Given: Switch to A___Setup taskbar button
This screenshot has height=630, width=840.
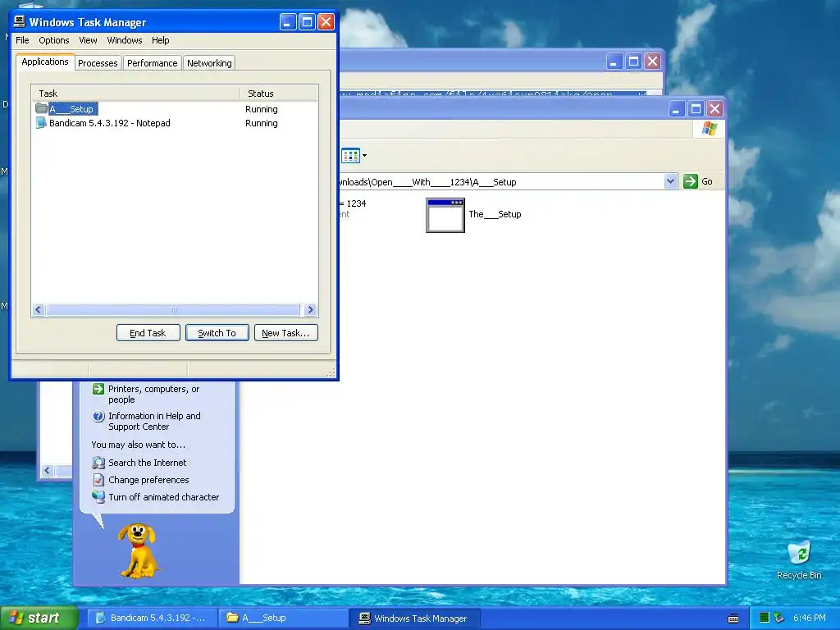Looking at the screenshot, I should click(x=283, y=618).
